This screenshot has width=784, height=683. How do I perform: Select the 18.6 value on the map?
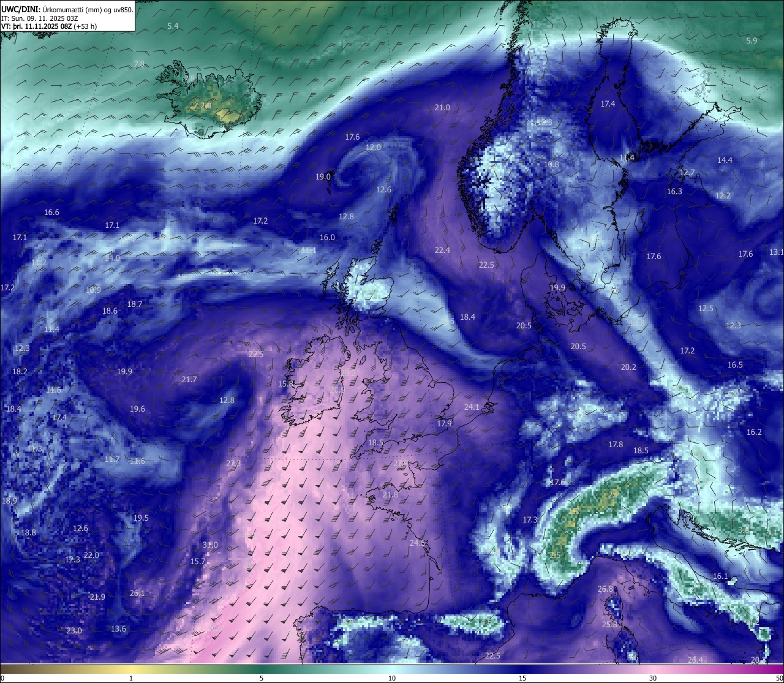[x=110, y=311]
